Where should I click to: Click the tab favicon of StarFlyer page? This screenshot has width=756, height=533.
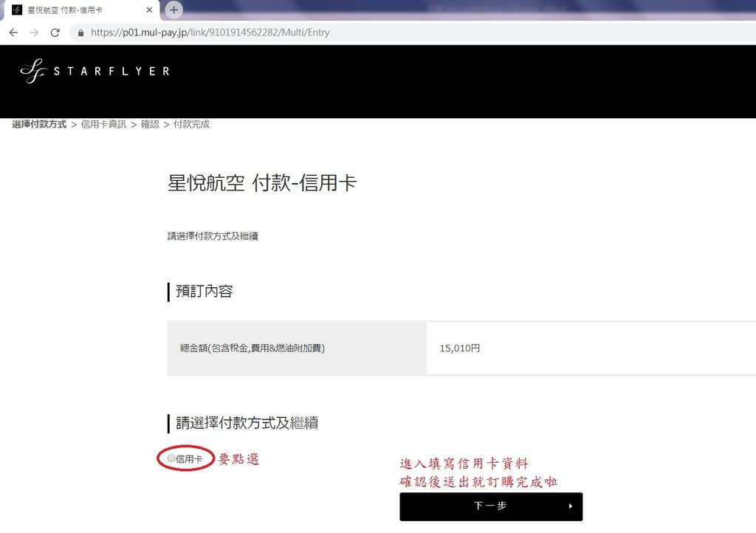pyautogui.click(x=17, y=10)
